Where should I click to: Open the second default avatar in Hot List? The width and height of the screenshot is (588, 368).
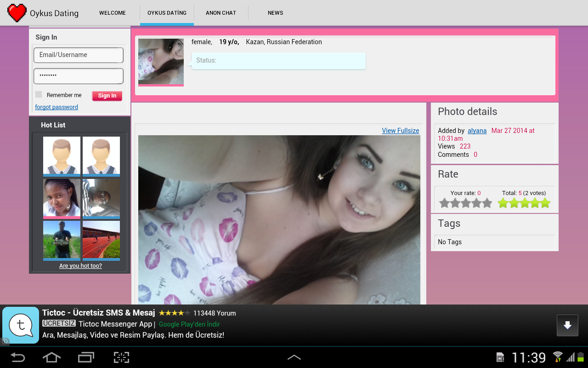(x=101, y=156)
